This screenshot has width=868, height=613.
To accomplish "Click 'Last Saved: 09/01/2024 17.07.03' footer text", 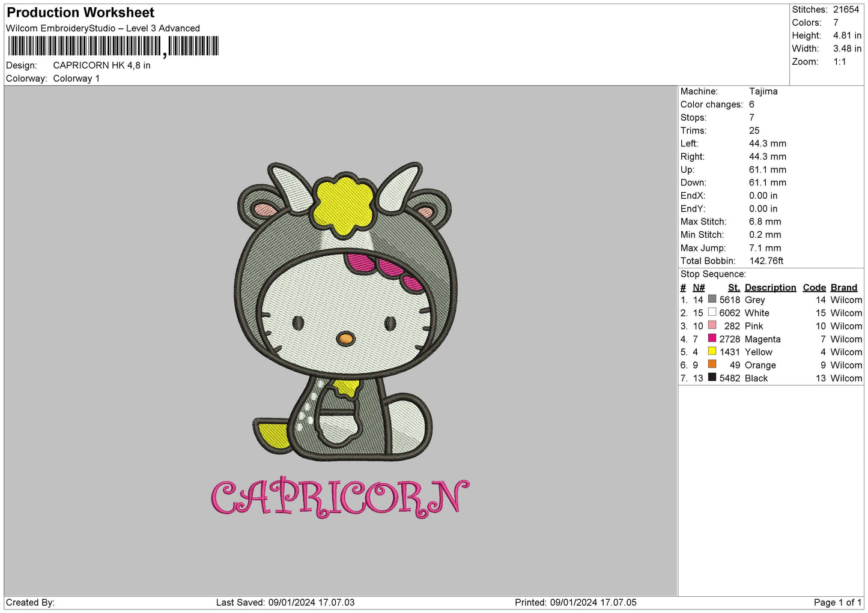I will (285, 602).
